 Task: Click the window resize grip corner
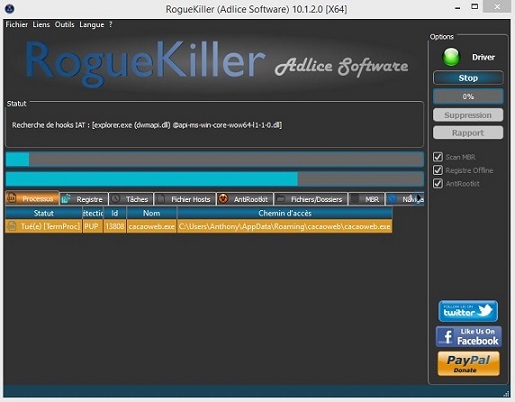pos(506,394)
